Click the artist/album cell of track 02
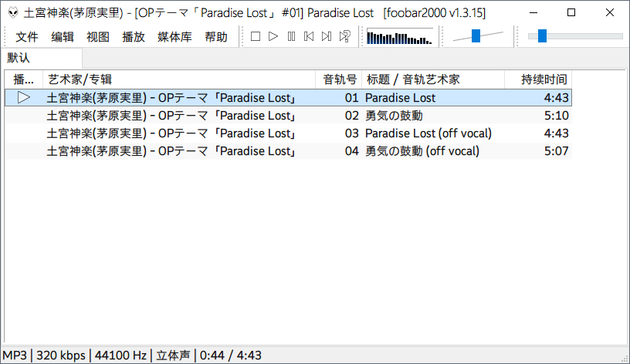Viewport: 630px width, 364px height. coord(171,116)
